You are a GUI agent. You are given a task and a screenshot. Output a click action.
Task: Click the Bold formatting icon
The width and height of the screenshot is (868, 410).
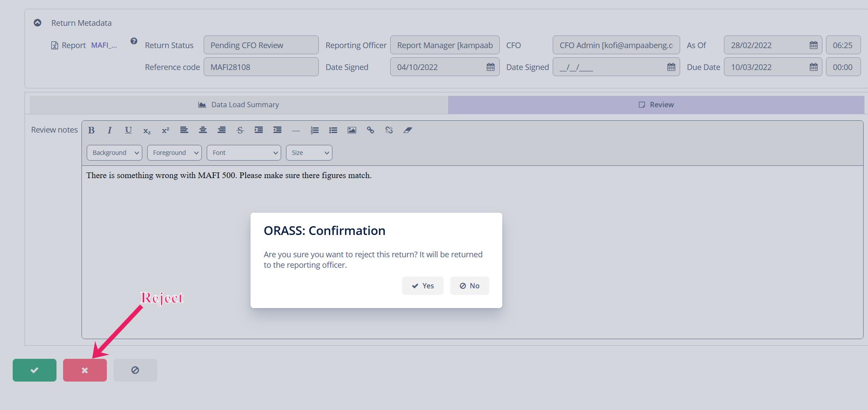tap(91, 130)
